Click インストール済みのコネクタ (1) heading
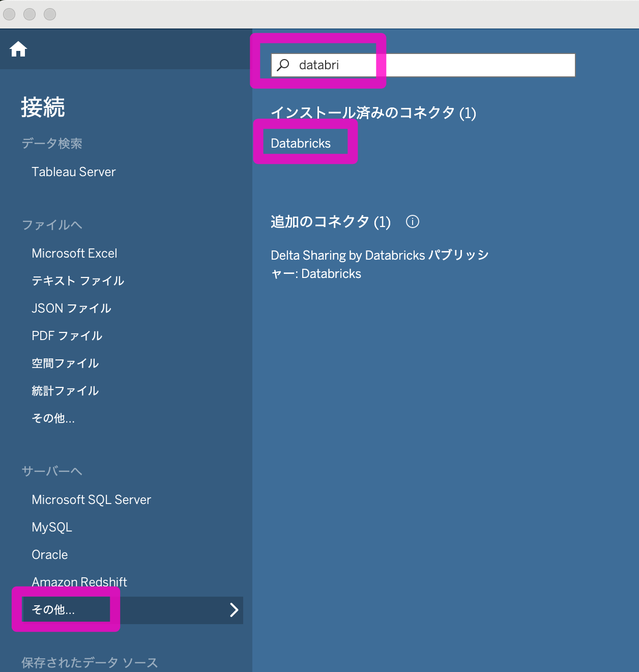Screen dimensions: 639x672 click(373, 113)
